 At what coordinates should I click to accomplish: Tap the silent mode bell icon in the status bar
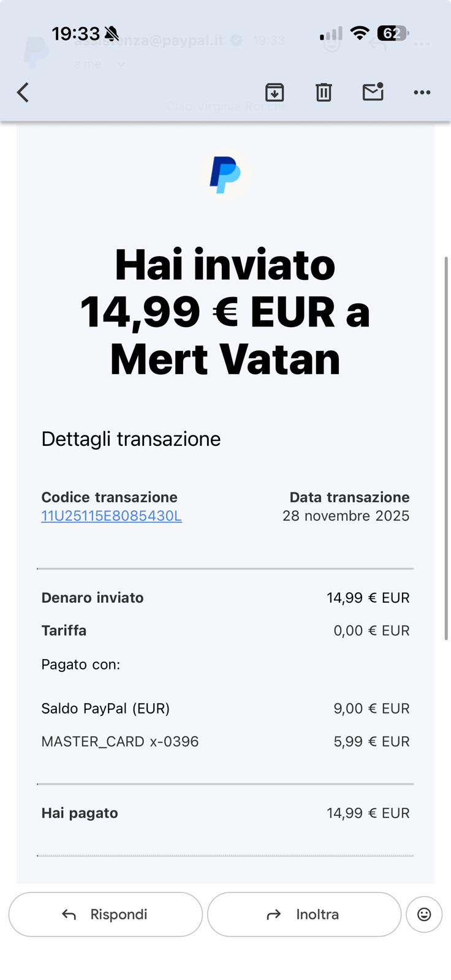point(112,33)
